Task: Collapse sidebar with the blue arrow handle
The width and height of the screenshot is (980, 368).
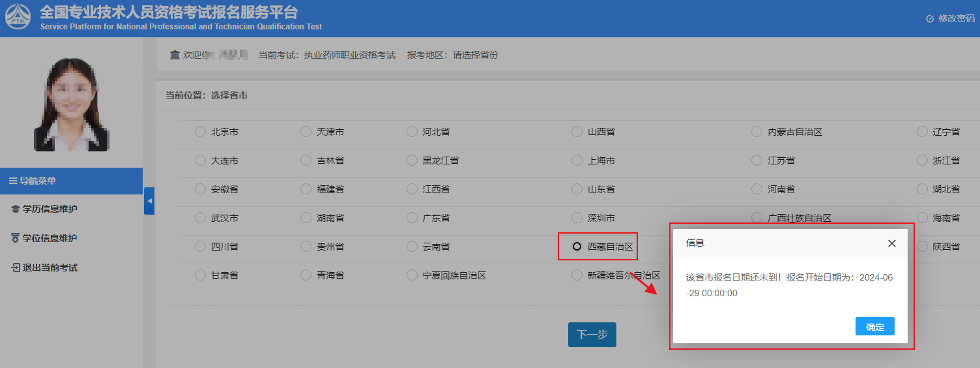Action: point(149,201)
